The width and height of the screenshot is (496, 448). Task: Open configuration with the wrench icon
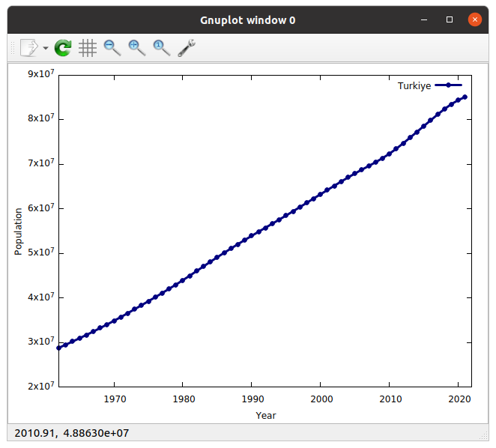coord(187,48)
